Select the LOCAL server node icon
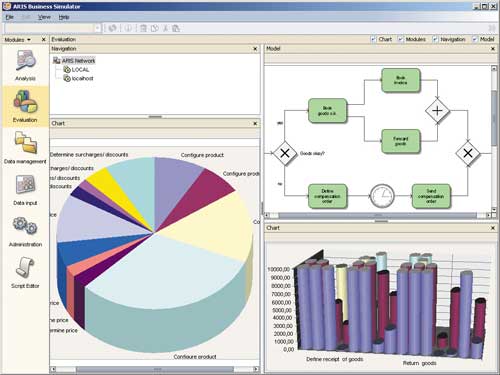Viewport: 500px width, 375px height. tap(67, 69)
